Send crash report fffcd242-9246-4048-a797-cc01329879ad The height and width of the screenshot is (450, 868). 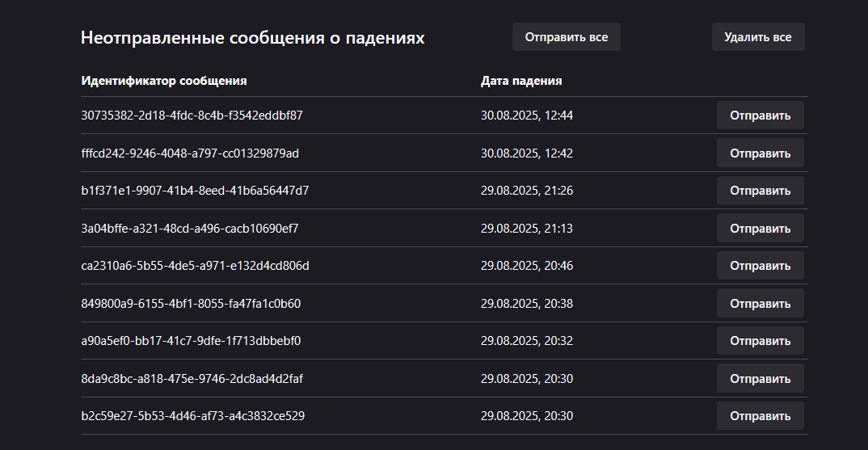(760, 154)
